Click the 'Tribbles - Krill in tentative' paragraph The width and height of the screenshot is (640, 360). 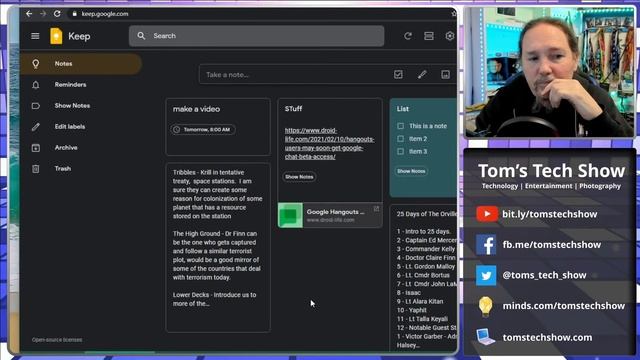pos(218,194)
